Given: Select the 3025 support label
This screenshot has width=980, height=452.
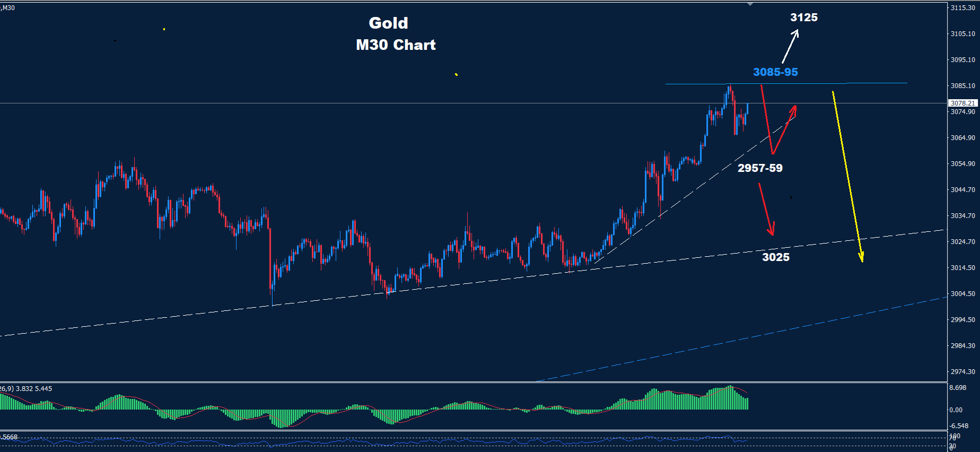Looking at the screenshot, I should pos(775,257).
